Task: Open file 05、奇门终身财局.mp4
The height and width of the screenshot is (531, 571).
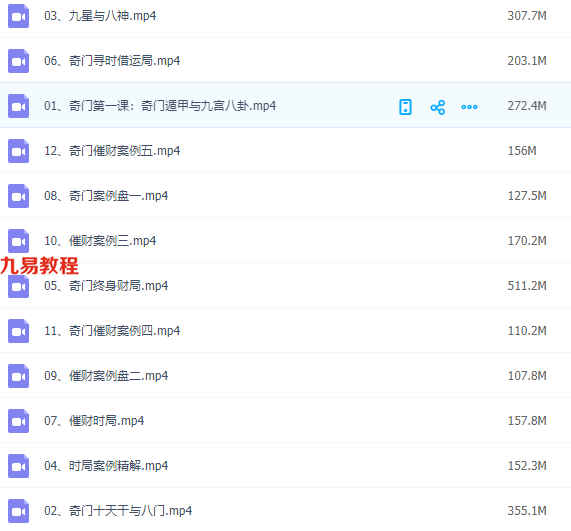Action: 106,286
